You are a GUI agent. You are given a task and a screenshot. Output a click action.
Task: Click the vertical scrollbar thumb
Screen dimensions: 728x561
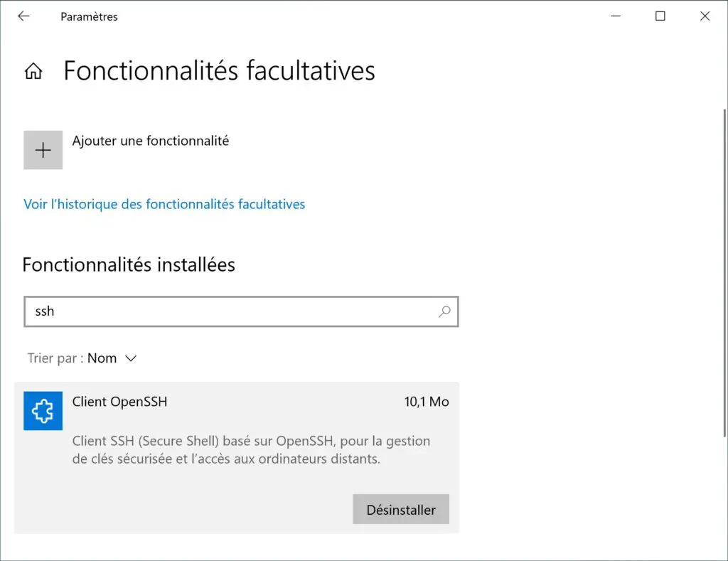click(x=724, y=272)
